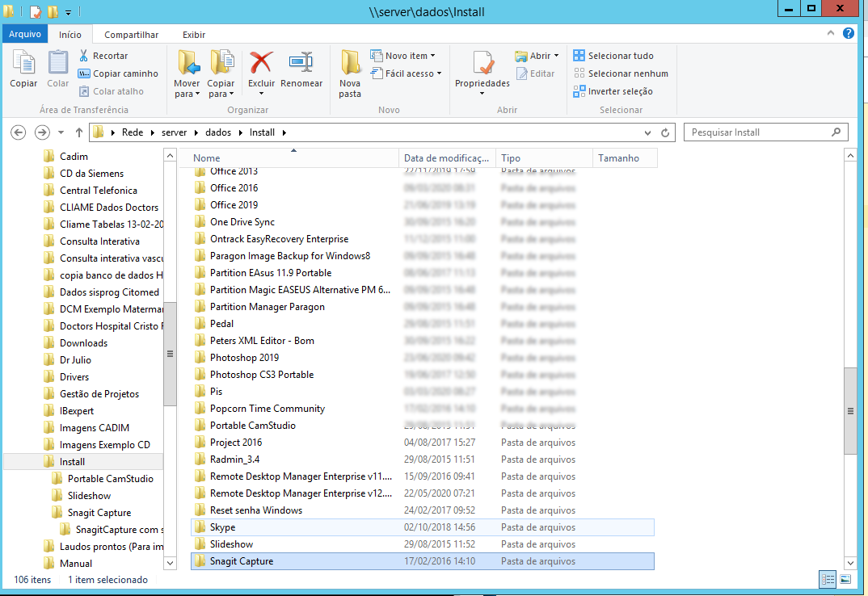Open the quick access toolbar customize dropdown
The width and height of the screenshot is (868, 596).
(68, 11)
